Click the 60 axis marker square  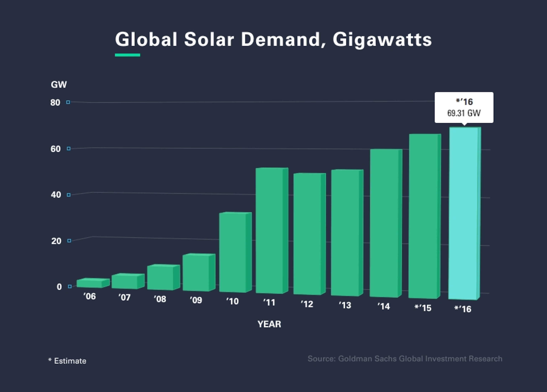pos(69,149)
